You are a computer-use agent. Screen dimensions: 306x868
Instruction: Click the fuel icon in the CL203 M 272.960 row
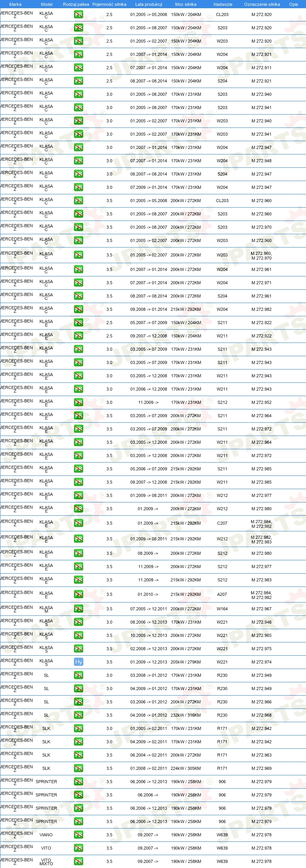[78, 201]
